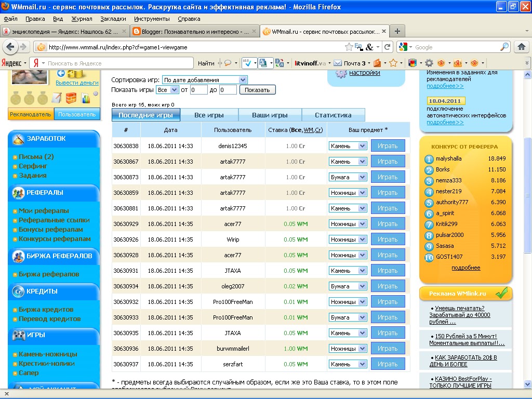Click the подробнее link under contest list
This screenshot has width=532, height=399.
(466, 268)
